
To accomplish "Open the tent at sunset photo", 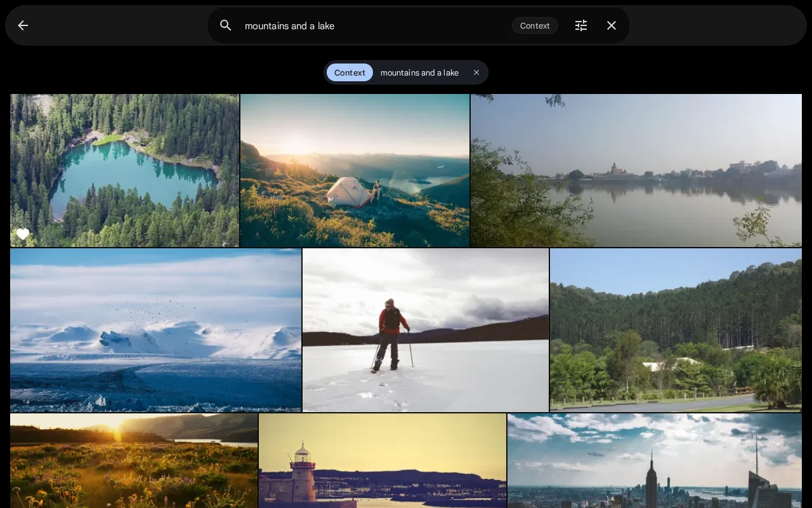I will tap(355, 170).
